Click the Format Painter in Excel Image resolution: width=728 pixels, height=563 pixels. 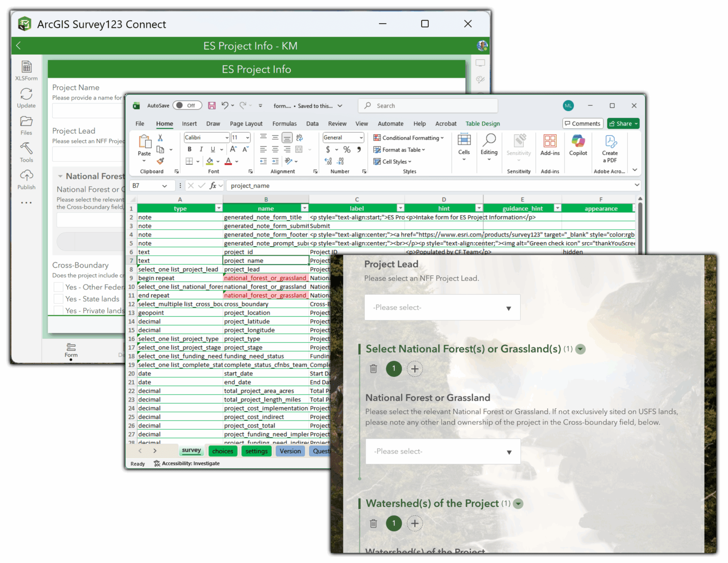[x=161, y=161]
